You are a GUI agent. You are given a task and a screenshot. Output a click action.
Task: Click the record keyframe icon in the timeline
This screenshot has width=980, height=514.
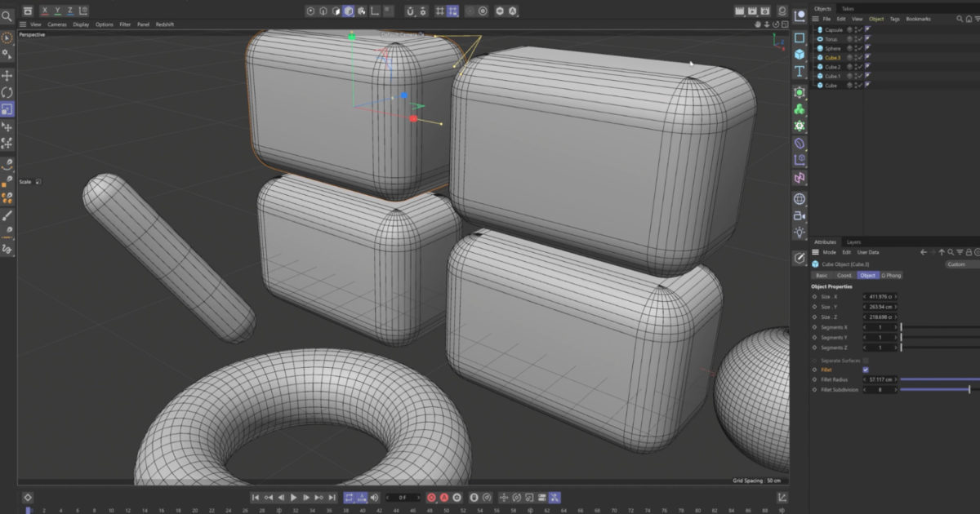click(x=430, y=498)
